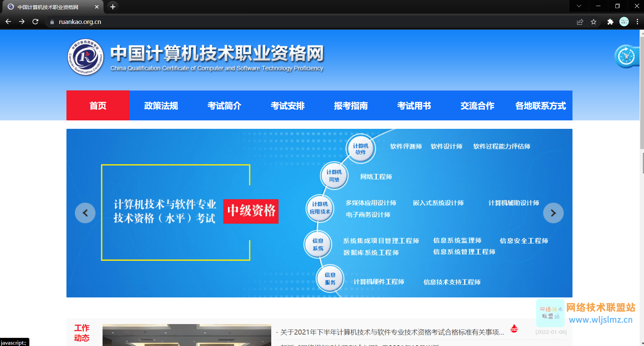
Task: Select the 软件过程能力评估师 text
Action: (502, 146)
